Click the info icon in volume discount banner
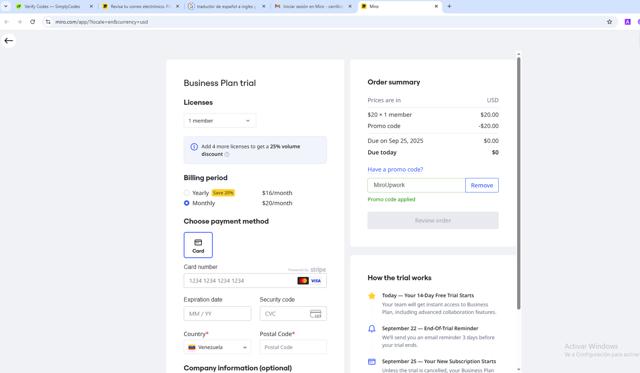The height and width of the screenshot is (373, 640). tap(194, 147)
